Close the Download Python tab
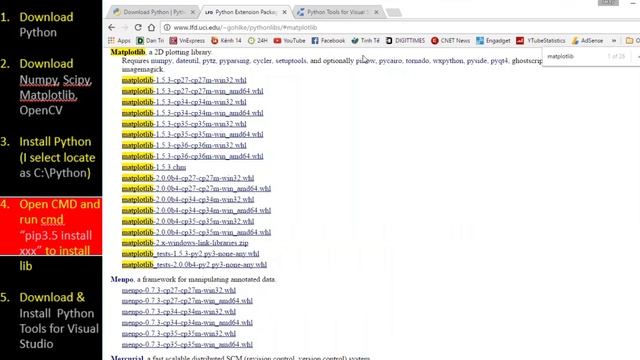Viewport: 640px width, 360px height. tap(193, 12)
